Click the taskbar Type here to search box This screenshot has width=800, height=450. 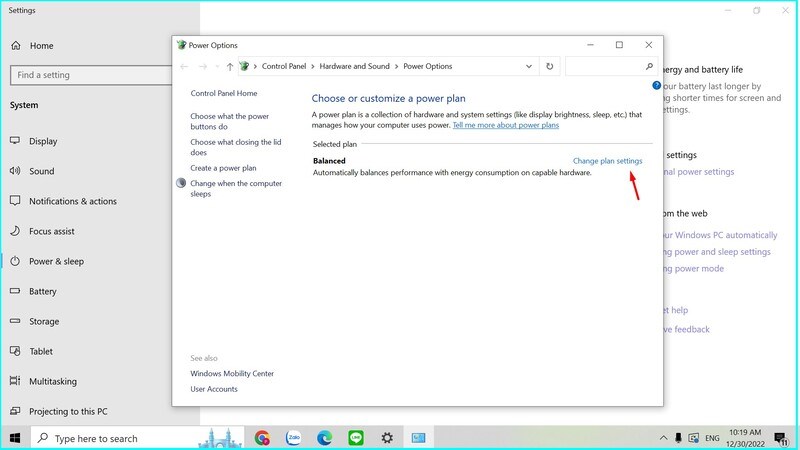[138, 438]
